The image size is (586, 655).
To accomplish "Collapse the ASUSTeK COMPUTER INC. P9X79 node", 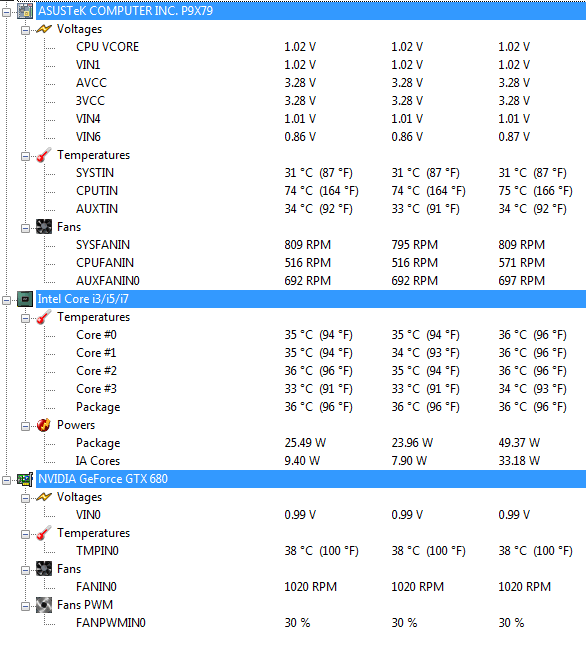I will pyautogui.click(x=6, y=12).
